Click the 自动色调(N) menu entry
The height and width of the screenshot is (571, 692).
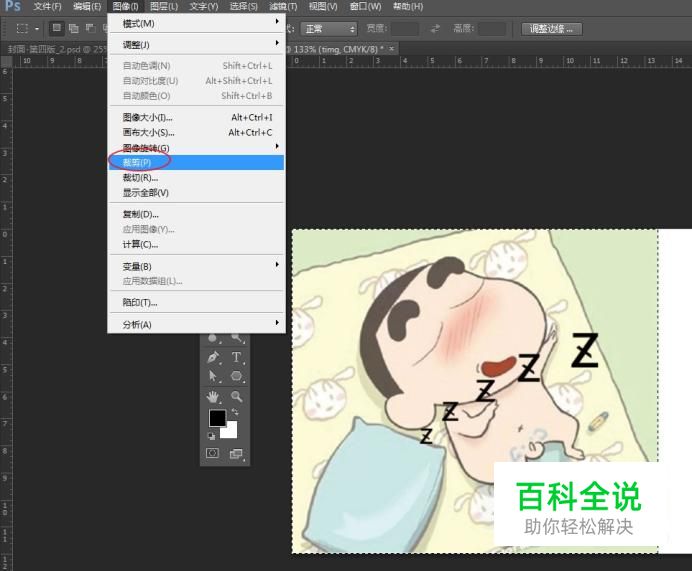click(x=196, y=66)
